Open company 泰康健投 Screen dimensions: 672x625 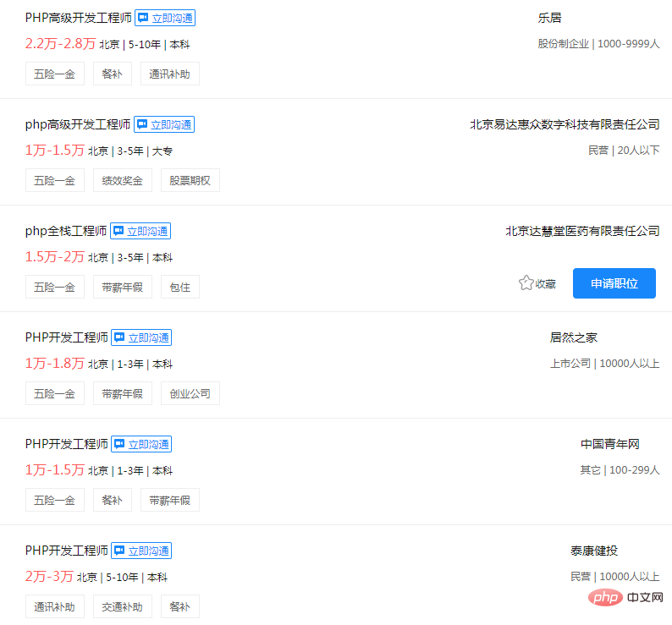[x=594, y=551]
